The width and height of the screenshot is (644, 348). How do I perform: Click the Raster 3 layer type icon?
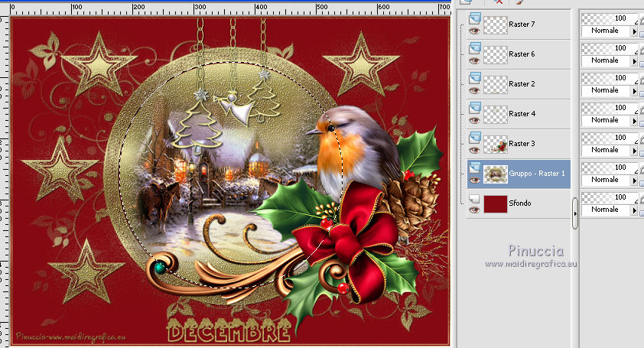(x=475, y=137)
